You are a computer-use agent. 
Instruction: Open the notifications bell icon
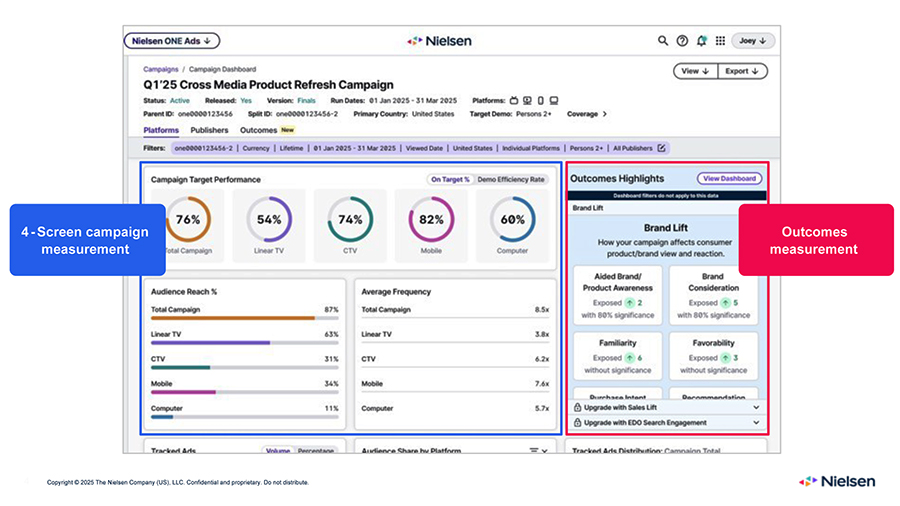coord(702,41)
